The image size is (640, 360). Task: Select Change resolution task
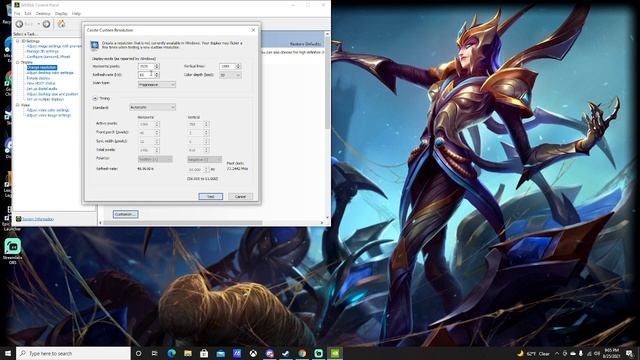tap(42, 67)
